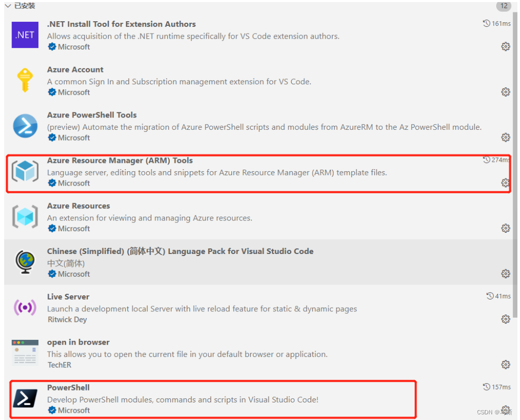Collapse the 已安装 installed extensions section
Screen dimensions: 520x420
point(8,6)
